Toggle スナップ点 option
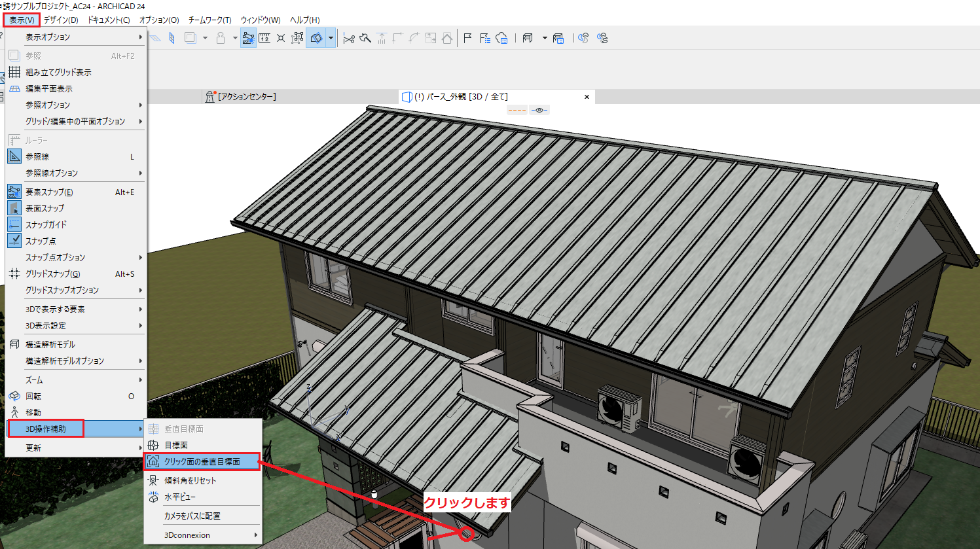This screenshot has width=980, height=549. (76, 241)
